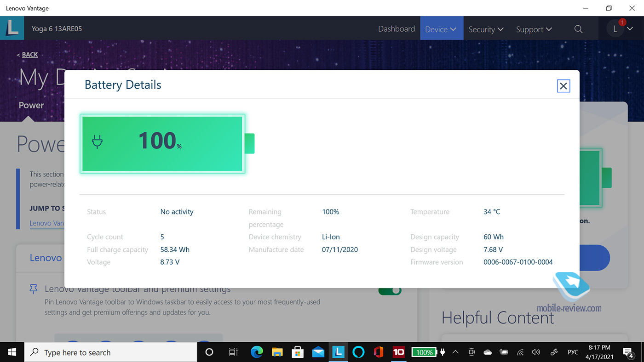Open Cortana circle icon in taskbar
This screenshot has height=362, width=644.
pyautogui.click(x=209, y=352)
